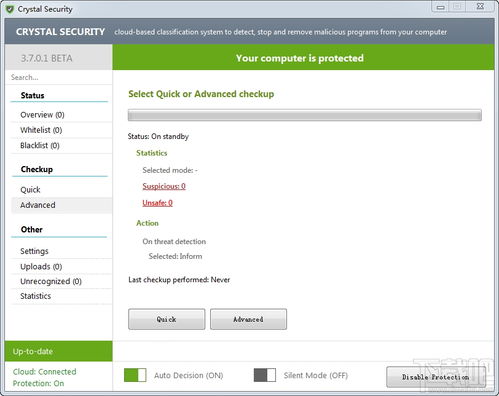The image size is (499, 396).
Task: Start a Quick checkup using the button
Action: [167, 319]
